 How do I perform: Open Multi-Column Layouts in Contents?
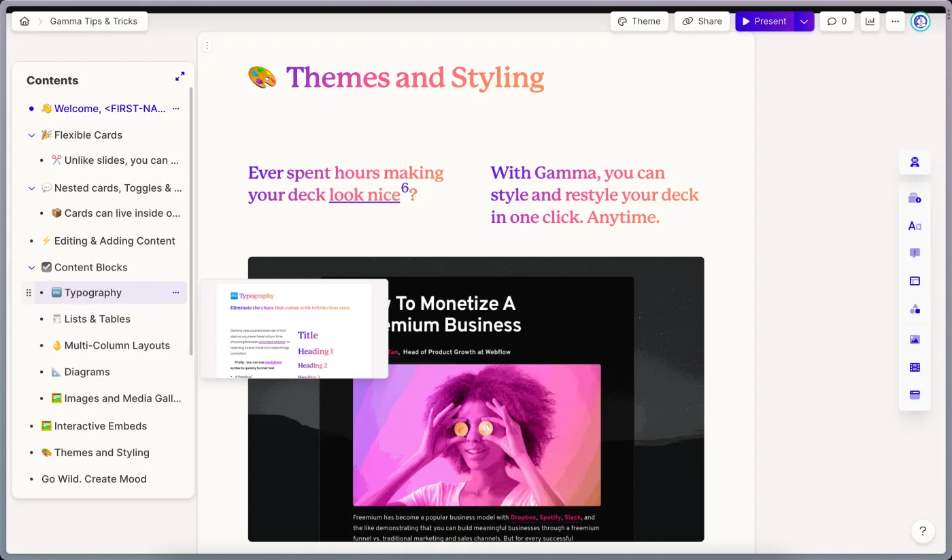point(110,346)
